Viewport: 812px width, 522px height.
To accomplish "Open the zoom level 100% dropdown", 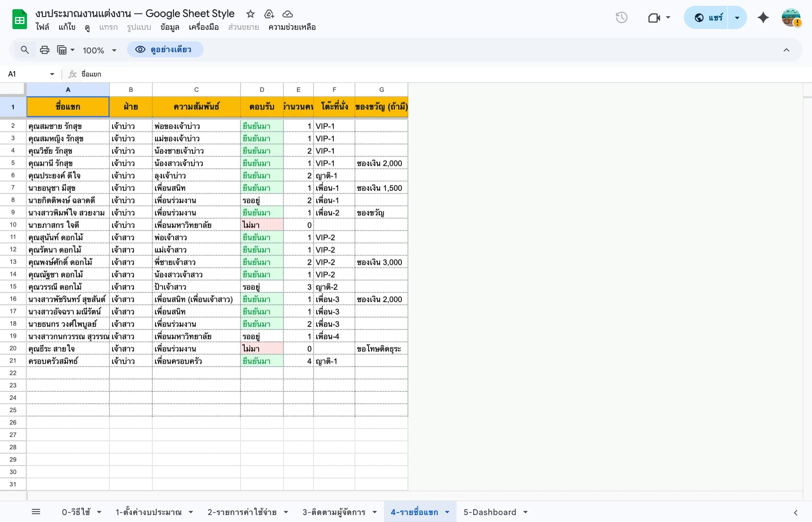I will (99, 49).
